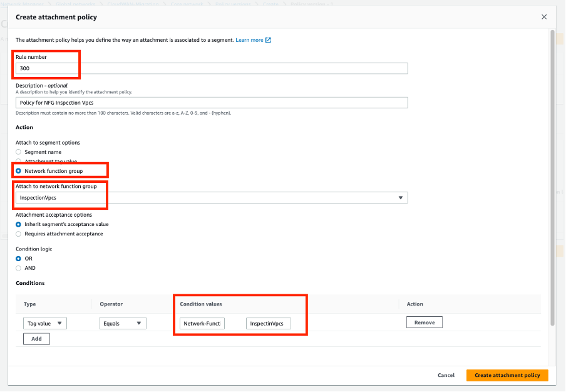
Task: Set condition logic to OR
Action: tap(18, 259)
